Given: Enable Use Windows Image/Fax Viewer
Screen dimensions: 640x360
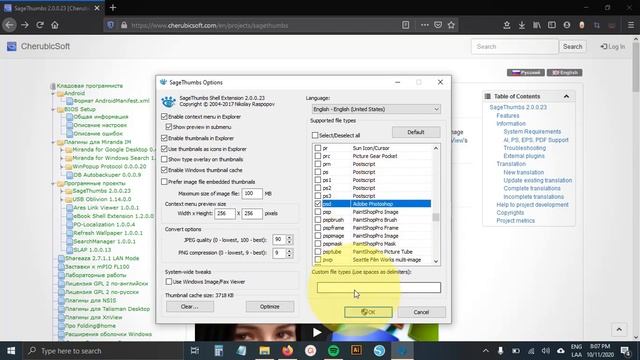Looking at the screenshot, I should pyautogui.click(x=169, y=282).
